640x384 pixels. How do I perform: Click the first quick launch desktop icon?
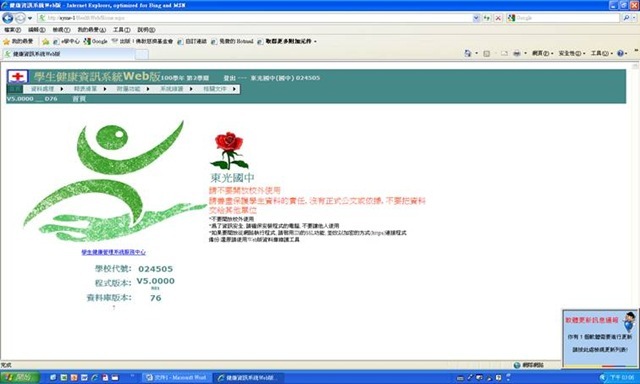(53, 378)
